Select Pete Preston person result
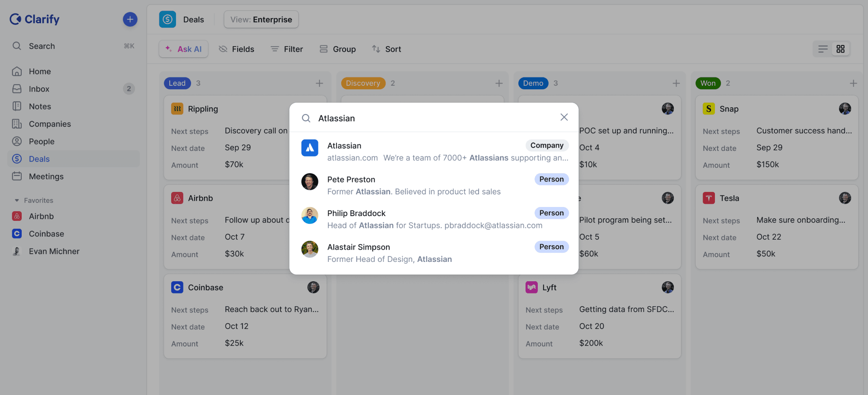Screen dimensions: 868x395 434,185
